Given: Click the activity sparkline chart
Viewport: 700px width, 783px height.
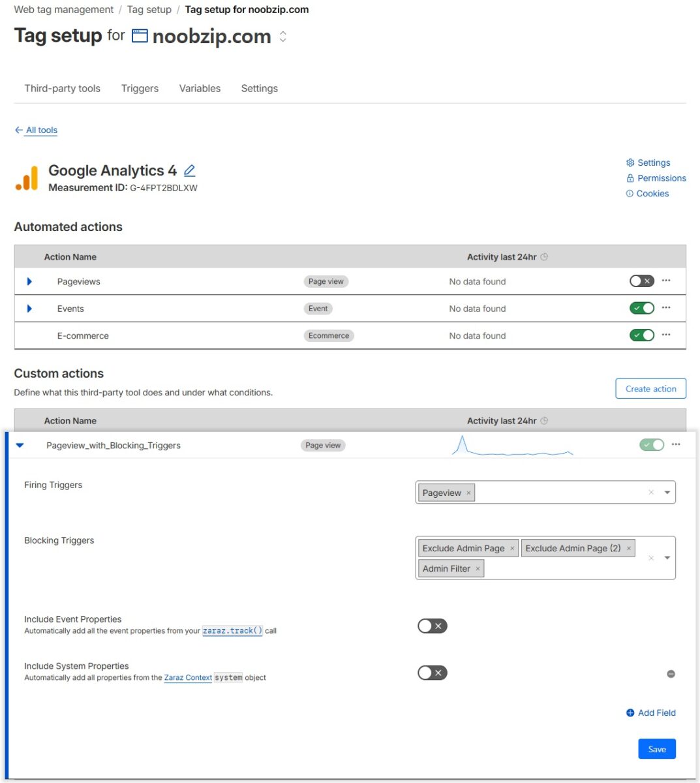Looking at the screenshot, I should coord(513,445).
